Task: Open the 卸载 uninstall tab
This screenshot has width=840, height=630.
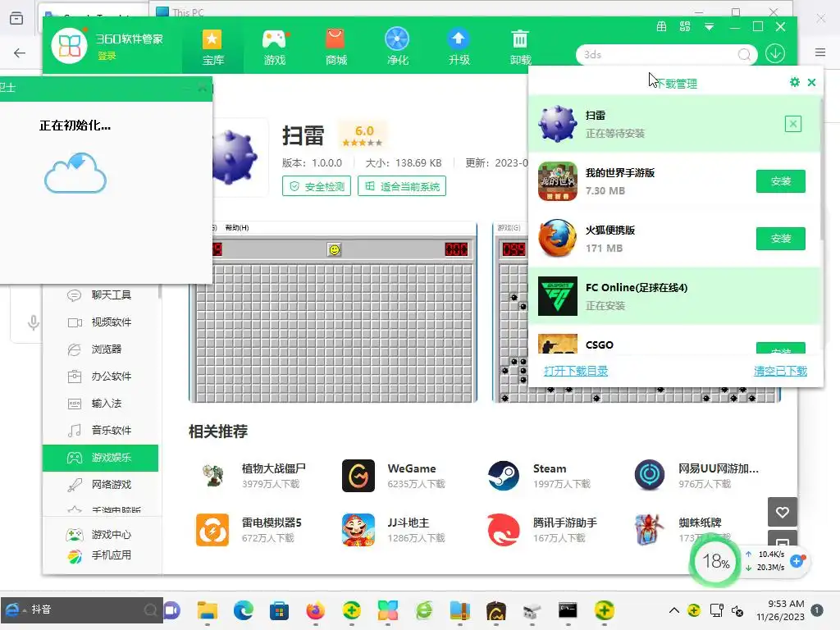Action: click(520, 47)
